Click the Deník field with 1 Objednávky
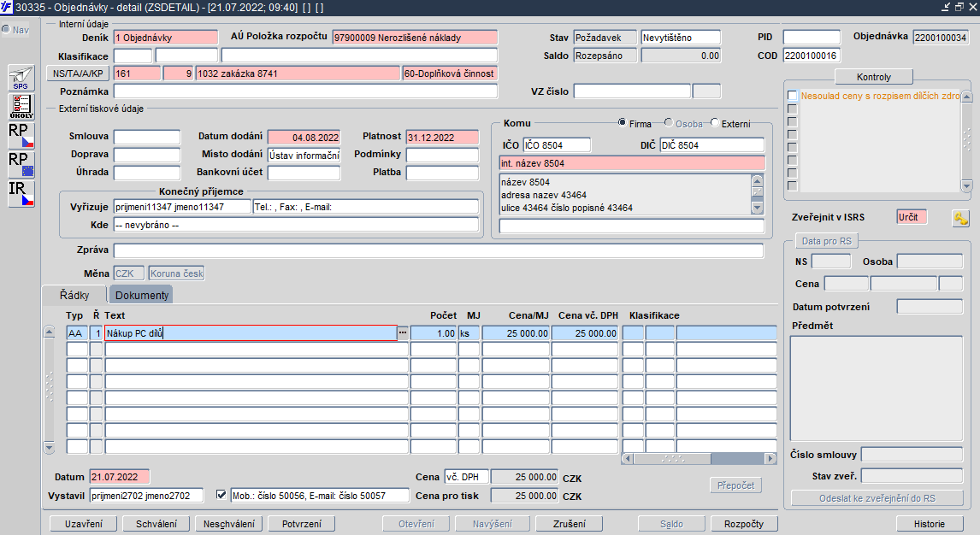Viewport: 980px width, 535px height. [x=166, y=38]
